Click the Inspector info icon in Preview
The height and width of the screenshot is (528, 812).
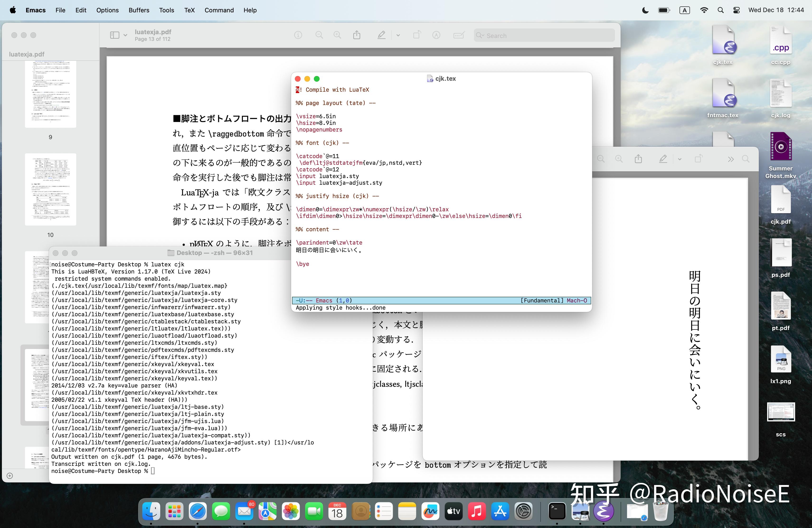click(298, 35)
